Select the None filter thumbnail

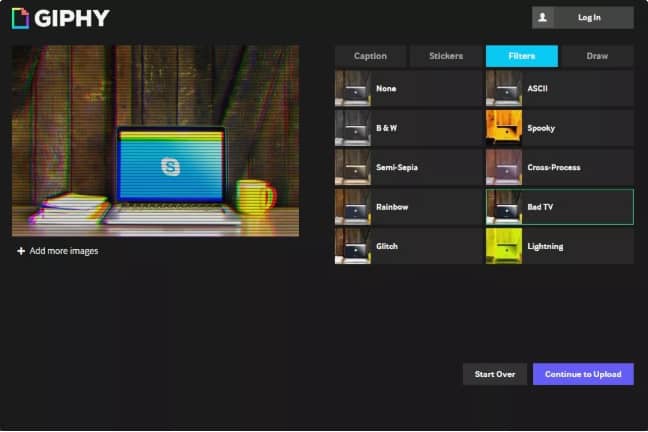pos(353,88)
